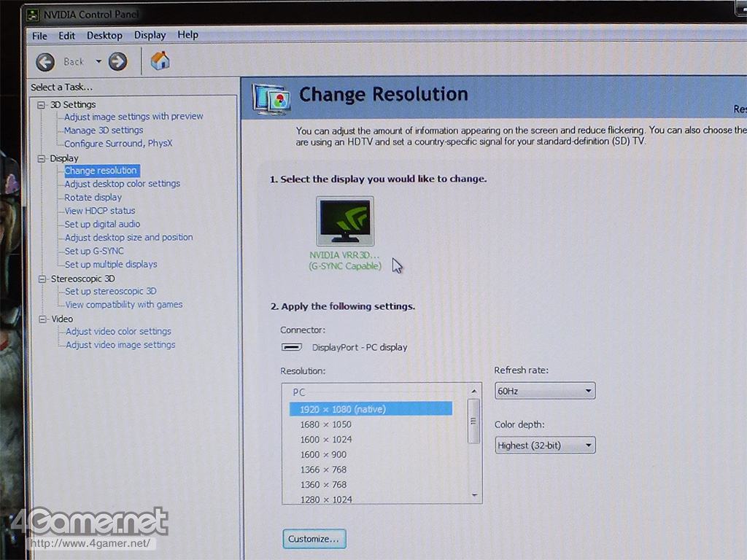Image resolution: width=747 pixels, height=560 pixels.
Task: Open the Home icon in toolbar
Action: pyautogui.click(x=160, y=61)
